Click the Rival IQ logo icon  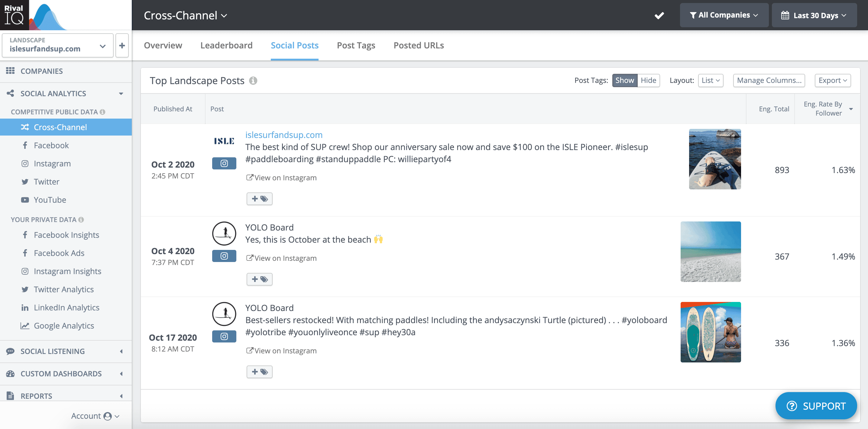tap(15, 15)
